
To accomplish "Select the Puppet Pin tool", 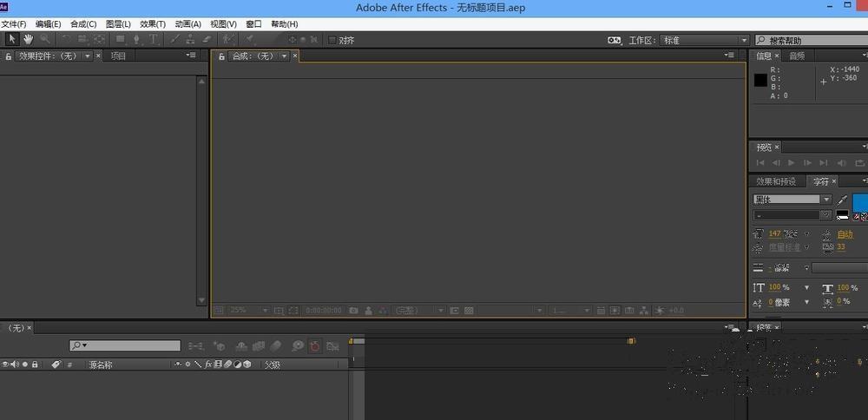I will (250, 39).
